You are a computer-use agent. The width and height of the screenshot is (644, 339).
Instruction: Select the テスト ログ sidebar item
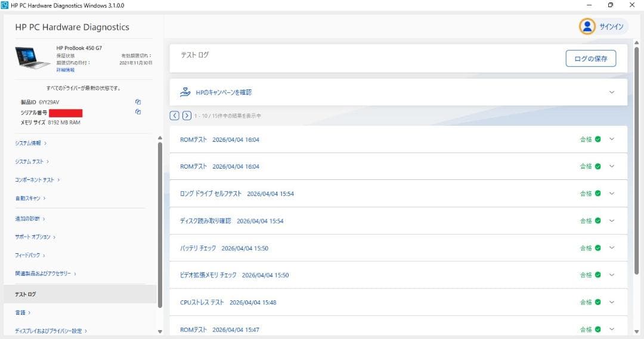(x=26, y=294)
